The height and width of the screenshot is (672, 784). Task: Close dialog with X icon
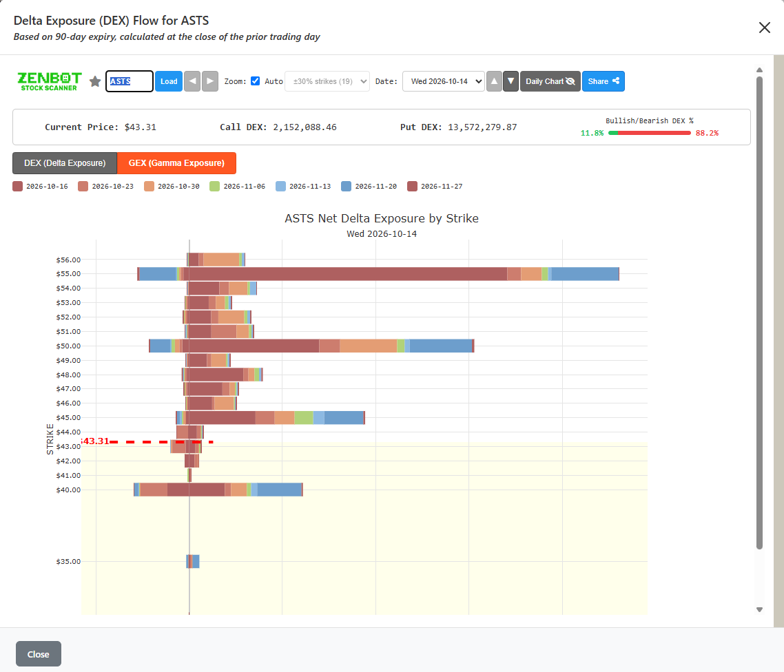(x=765, y=28)
